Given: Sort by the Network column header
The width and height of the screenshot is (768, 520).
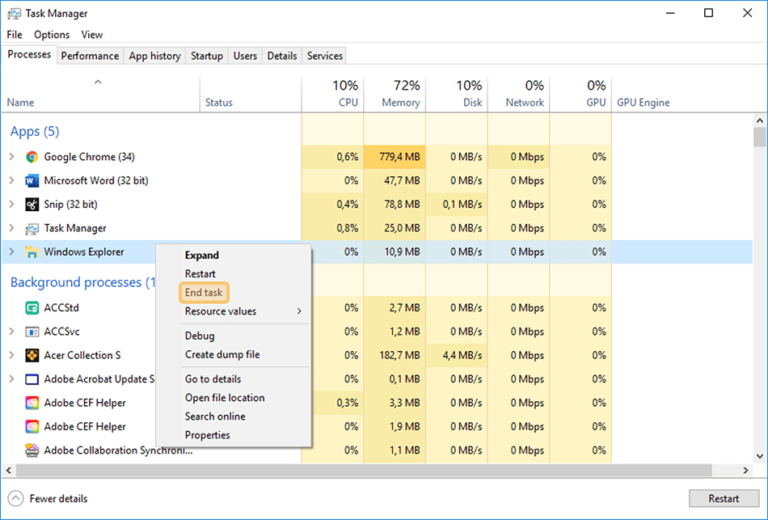Looking at the screenshot, I should [x=519, y=95].
